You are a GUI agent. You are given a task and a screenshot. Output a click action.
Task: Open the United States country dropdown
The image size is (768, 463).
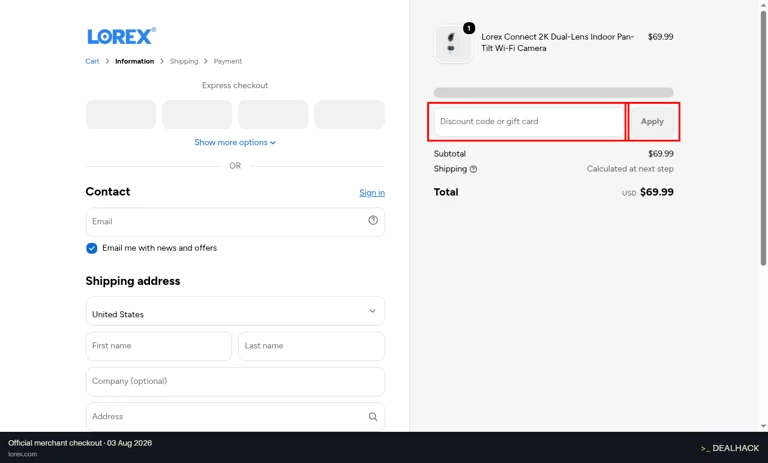point(235,311)
